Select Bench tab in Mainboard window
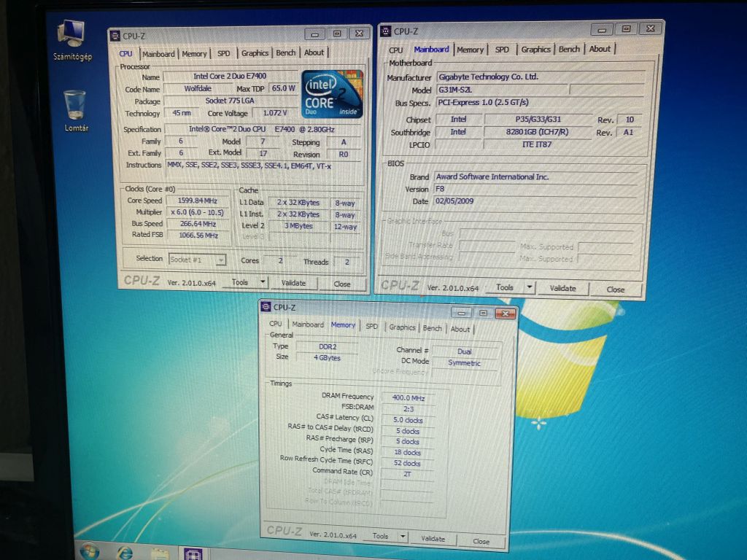This screenshot has height=560, width=747. click(x=569, y=49)
